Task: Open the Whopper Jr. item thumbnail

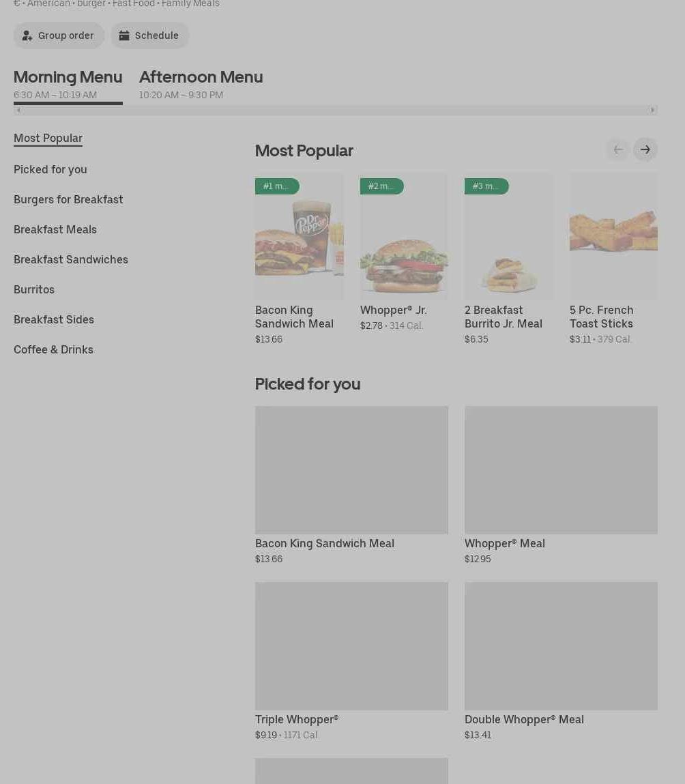Action: (404, 237)
